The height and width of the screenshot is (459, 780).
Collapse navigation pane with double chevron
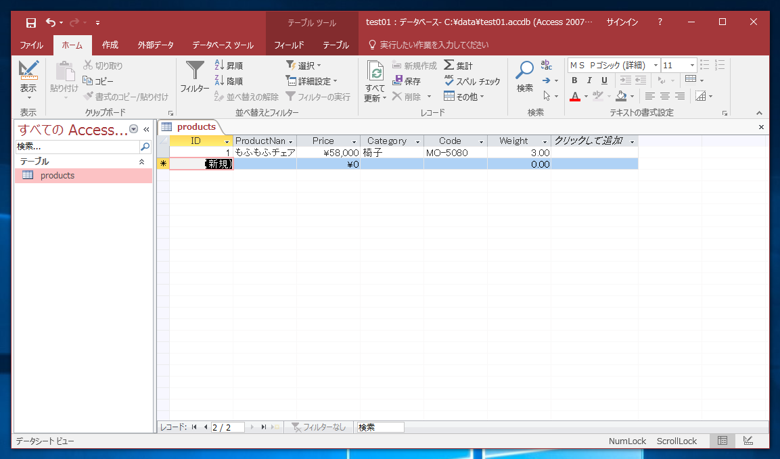(x=146, y=129)
